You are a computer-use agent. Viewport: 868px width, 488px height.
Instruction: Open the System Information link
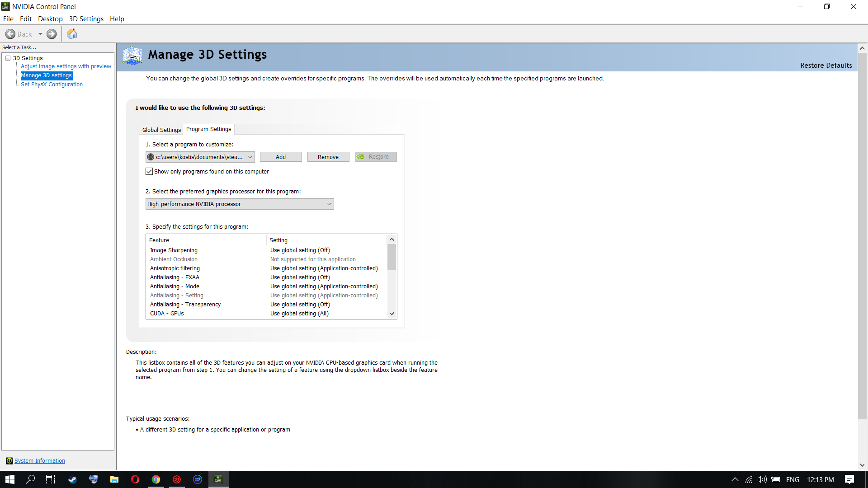tap(40, 461)
